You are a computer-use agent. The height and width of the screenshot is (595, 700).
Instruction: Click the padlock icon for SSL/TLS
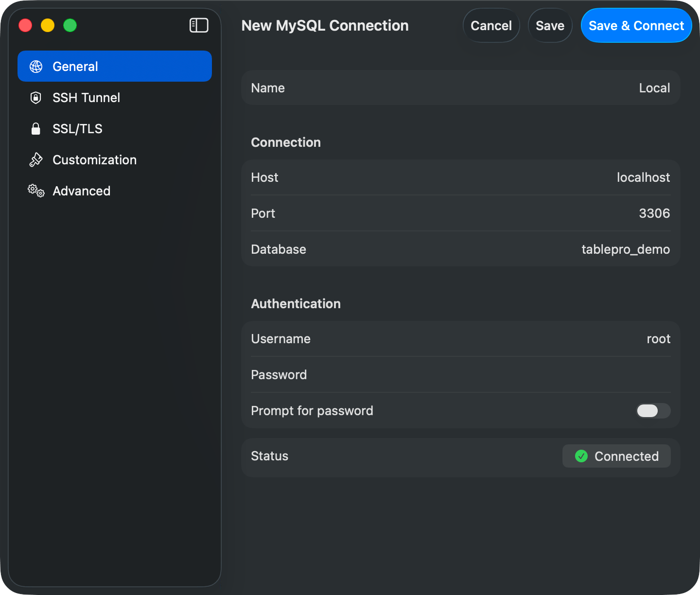[35, 129]
